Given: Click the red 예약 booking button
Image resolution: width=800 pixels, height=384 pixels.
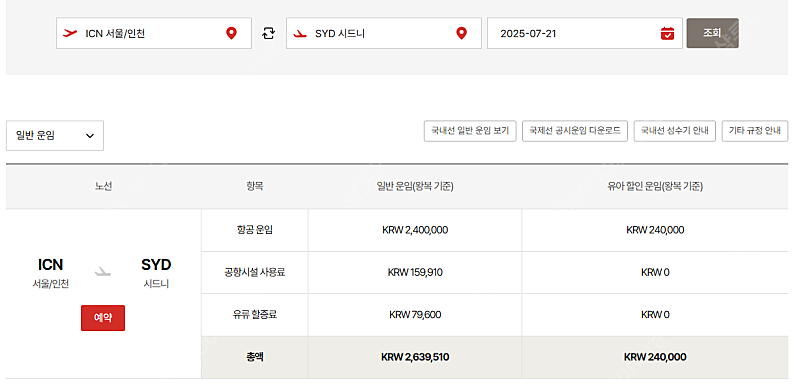Looking at the screenshot, I should point(103,318).
